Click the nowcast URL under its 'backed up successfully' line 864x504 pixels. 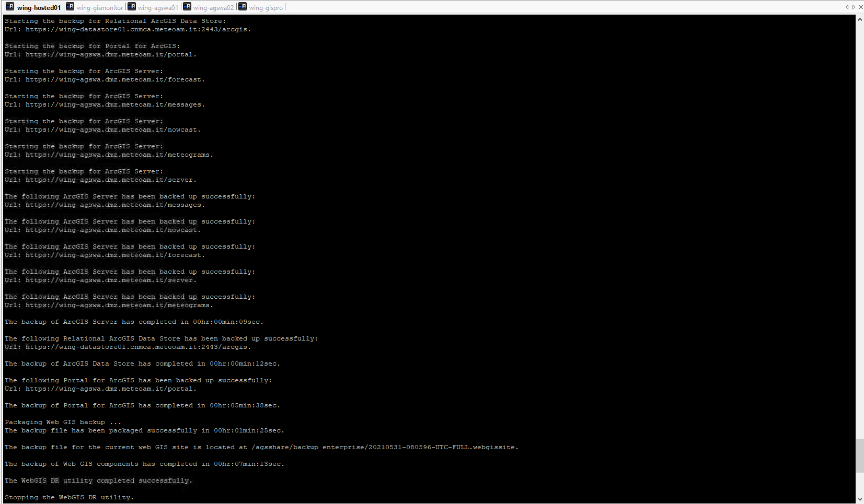coord(113,230)
